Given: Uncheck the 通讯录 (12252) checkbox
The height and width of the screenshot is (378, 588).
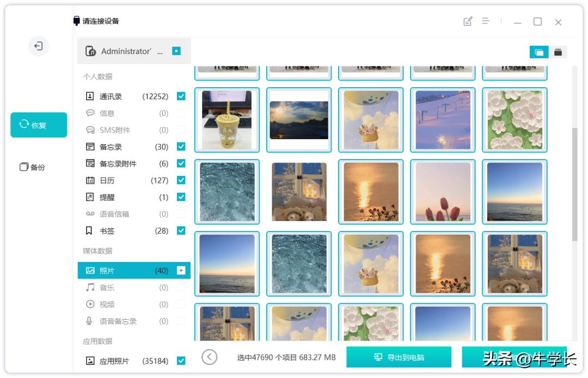Looking at the screenshot, I should click(180, 96).
